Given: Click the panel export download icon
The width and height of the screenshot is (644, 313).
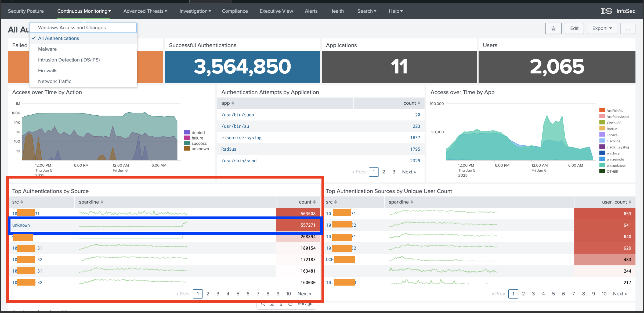Looking at the screenshot, I should pos(272,304).
